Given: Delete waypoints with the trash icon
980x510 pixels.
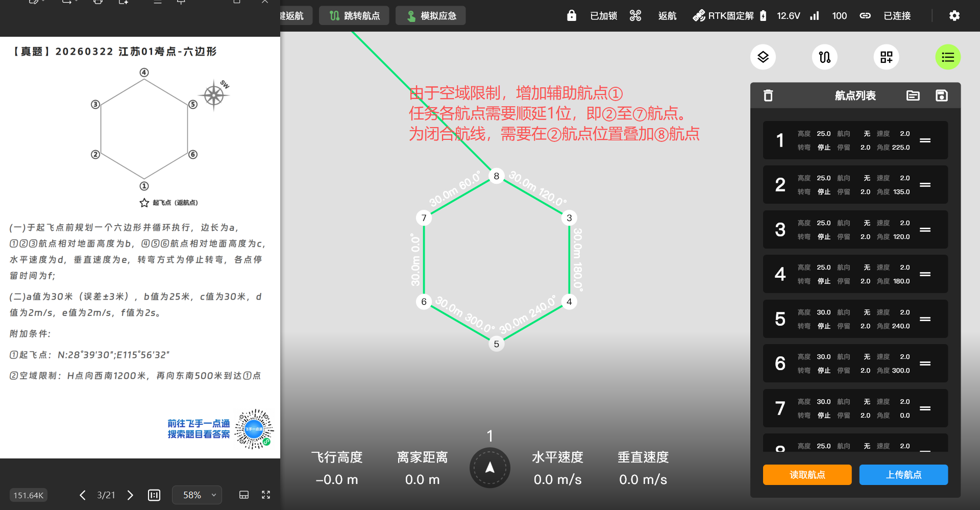Looking at the screenshot, I should tap(768, 95).
